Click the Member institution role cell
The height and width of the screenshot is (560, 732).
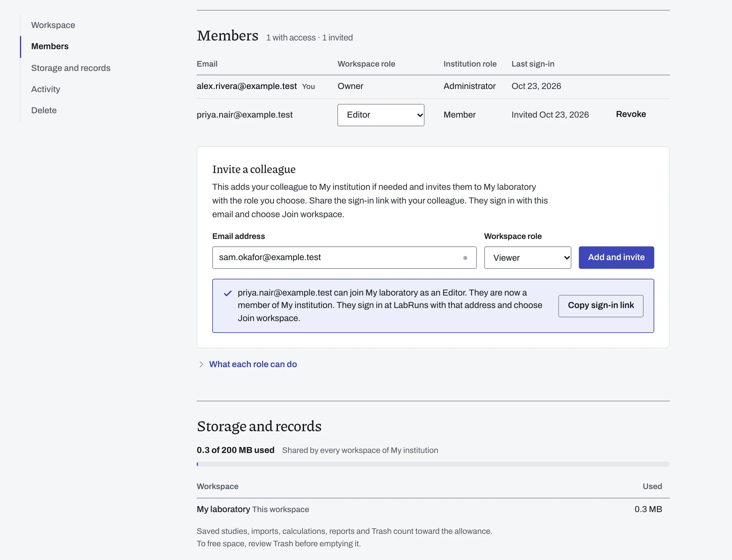click(460, 115)
